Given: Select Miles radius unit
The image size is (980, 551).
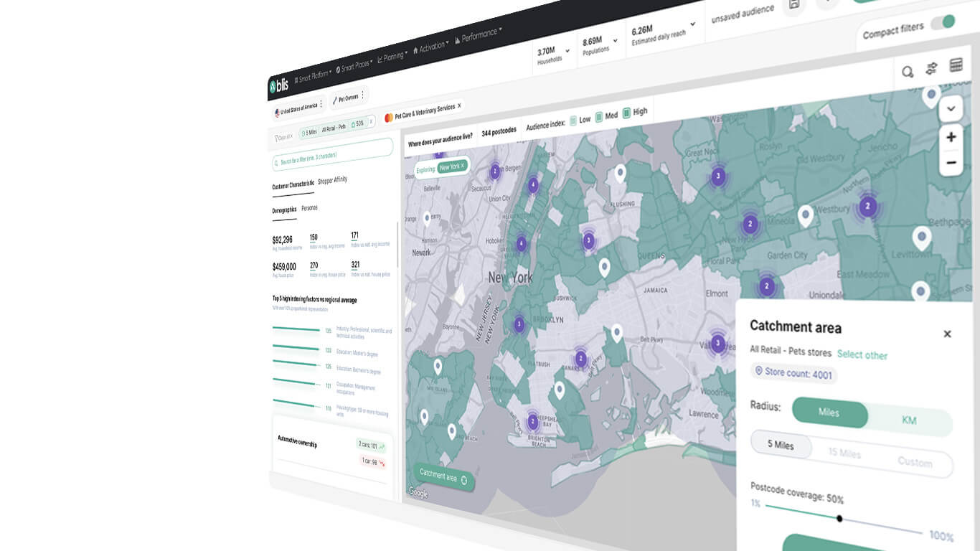Looking at the screenshot, I should pyautogui.click(x=829, y=413).
